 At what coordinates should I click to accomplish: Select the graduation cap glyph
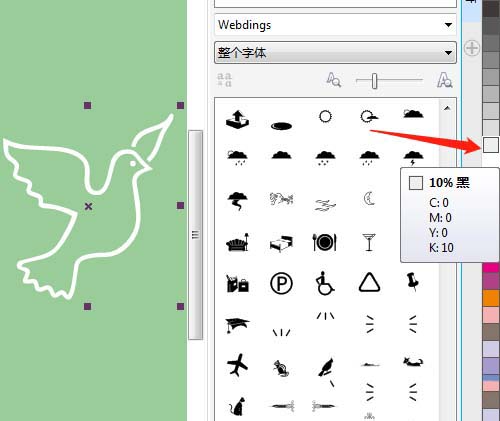pyautogui.click(x=237, y=325)
